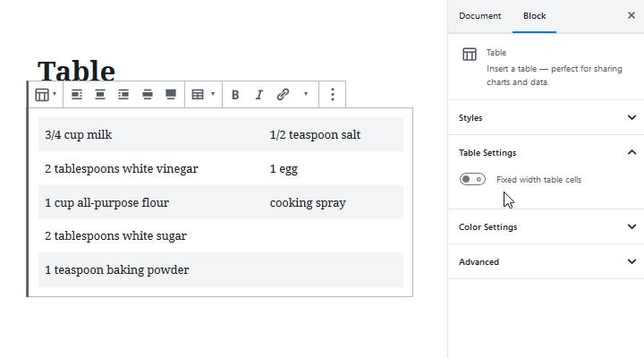Expand the Advanced panel
The image size is (644, 358).
coord(545,261)
